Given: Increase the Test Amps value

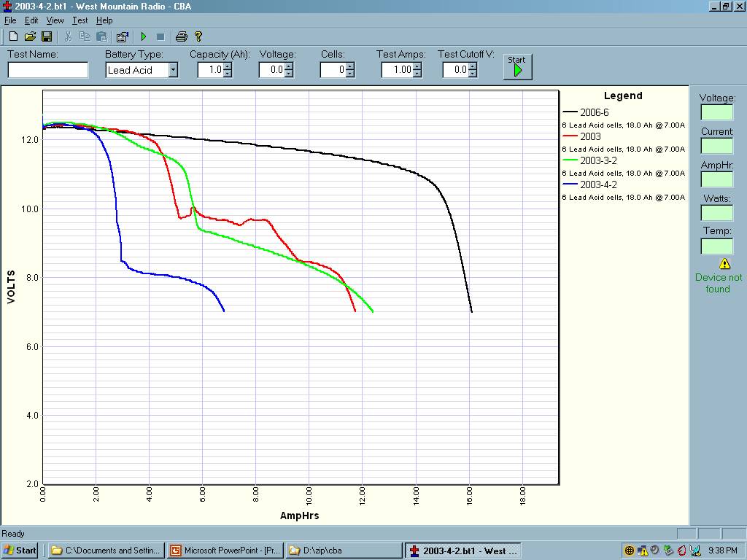Looking at the screenshot, I should (417, 66).
